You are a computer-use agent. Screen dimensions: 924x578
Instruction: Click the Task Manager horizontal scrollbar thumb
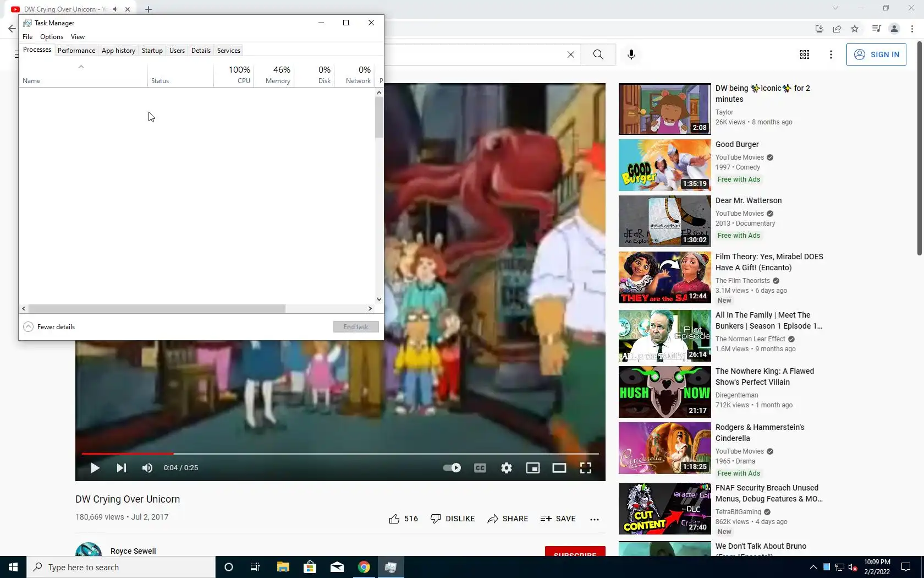157,309
